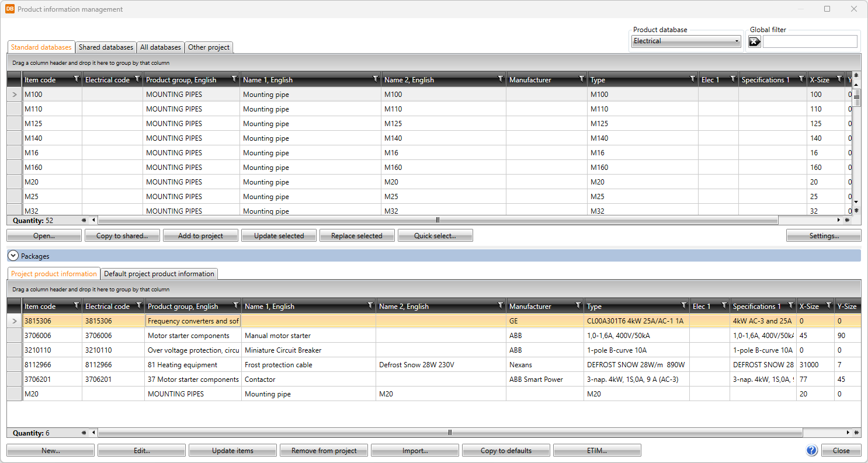The height and width of the screenshot is (463, 868).
Task: Open database Settings... button
Action: [824, 236]
